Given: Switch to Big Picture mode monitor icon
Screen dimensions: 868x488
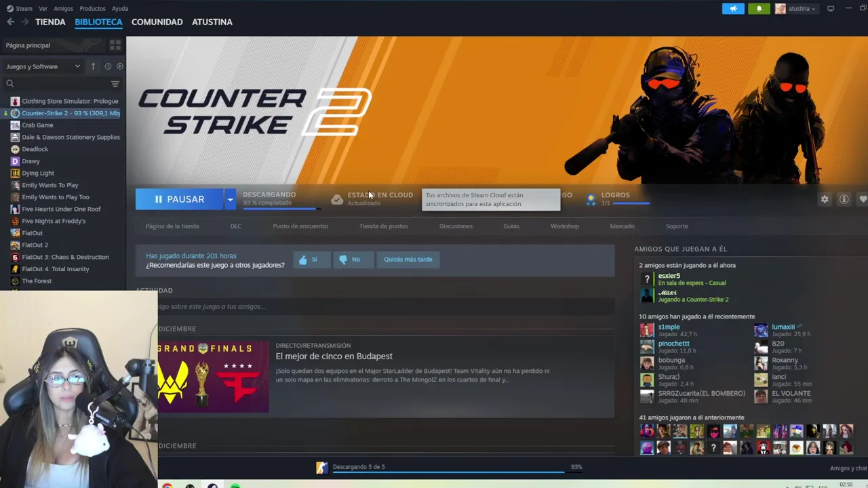Looking at the screenshot, I should tap(831, 9).
